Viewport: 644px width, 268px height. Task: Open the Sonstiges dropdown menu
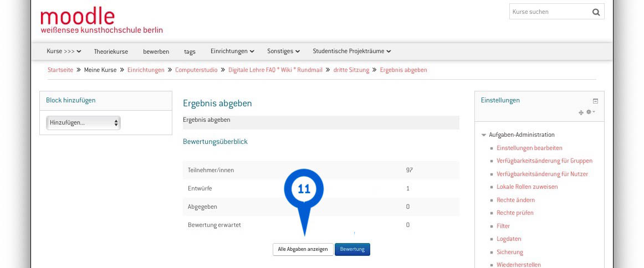click(283, 51)
